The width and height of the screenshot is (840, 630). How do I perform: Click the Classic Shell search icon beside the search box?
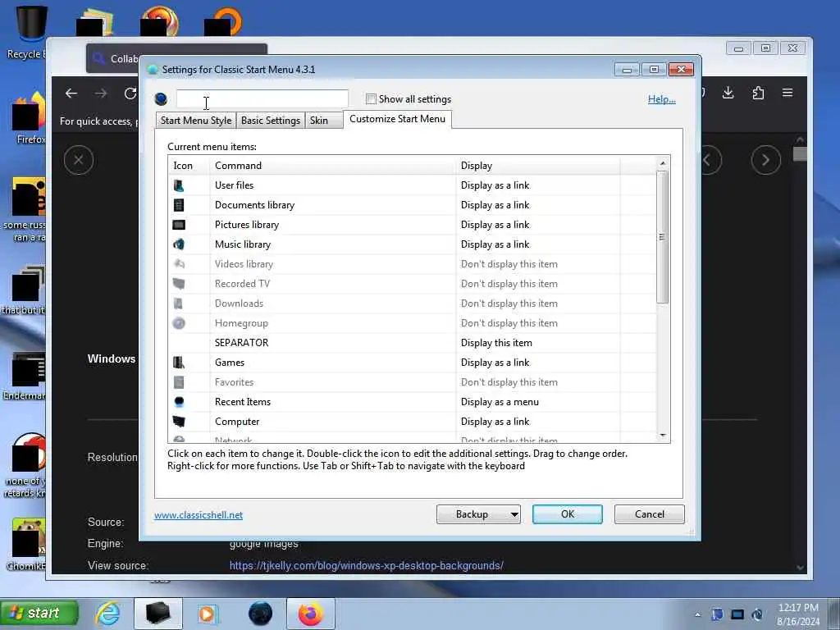click(161, 99)
